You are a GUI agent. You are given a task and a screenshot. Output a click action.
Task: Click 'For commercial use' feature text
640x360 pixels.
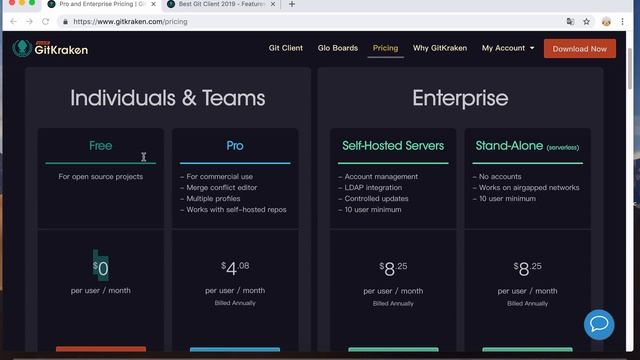pos(220,177)
